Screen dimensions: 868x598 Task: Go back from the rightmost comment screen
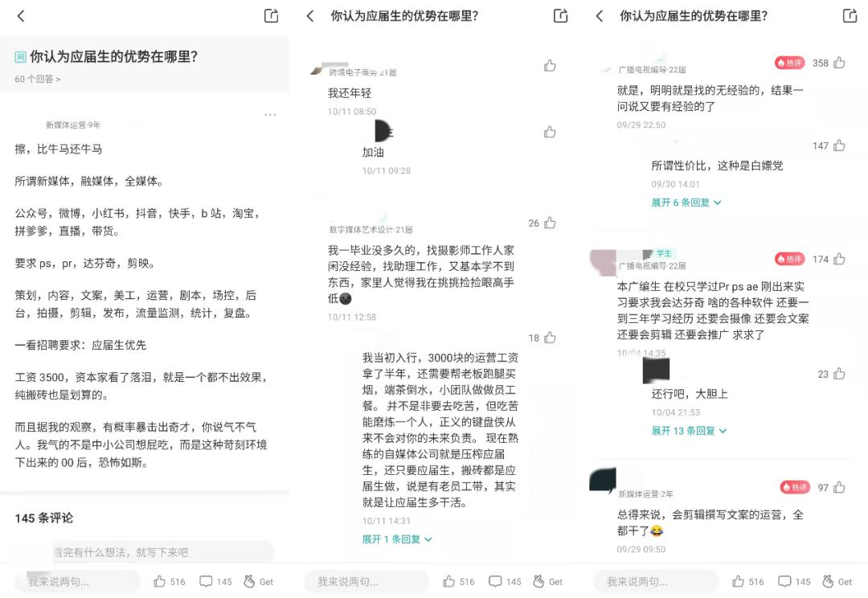tap(600, 16)
